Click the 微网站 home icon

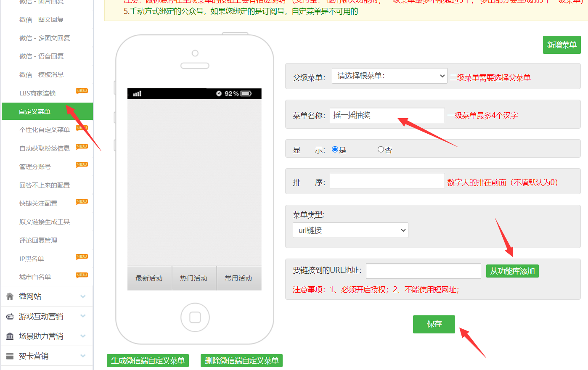pos(10,296)
